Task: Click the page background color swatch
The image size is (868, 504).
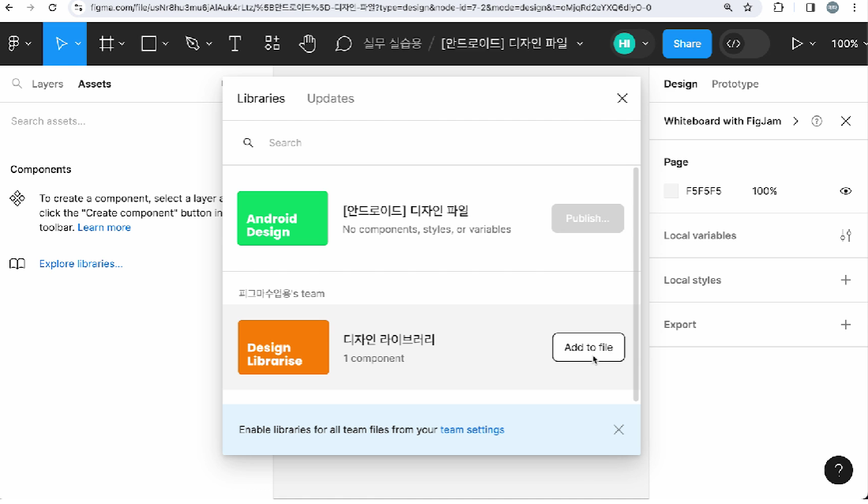Action: 671,191
